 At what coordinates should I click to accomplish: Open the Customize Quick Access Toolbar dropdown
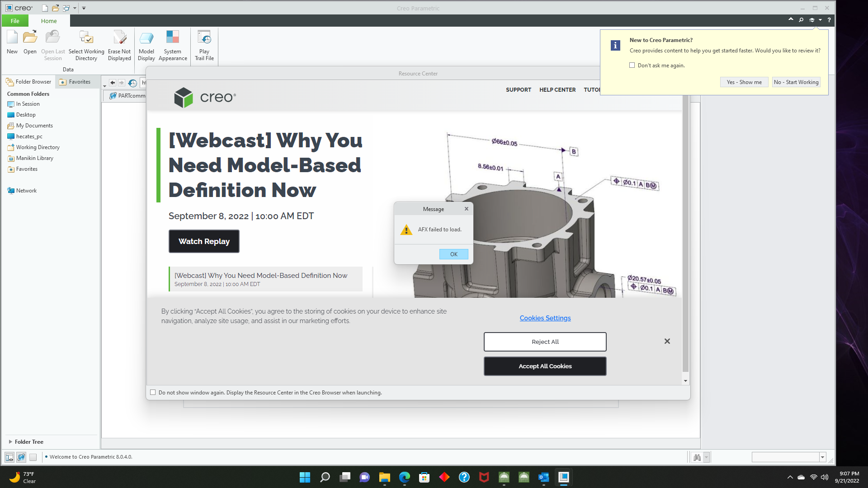(x=84, y=8)
